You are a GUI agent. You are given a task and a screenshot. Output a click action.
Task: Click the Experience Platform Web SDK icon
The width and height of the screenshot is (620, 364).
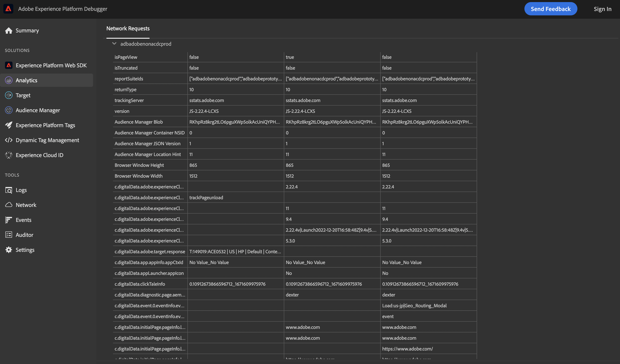9,65
